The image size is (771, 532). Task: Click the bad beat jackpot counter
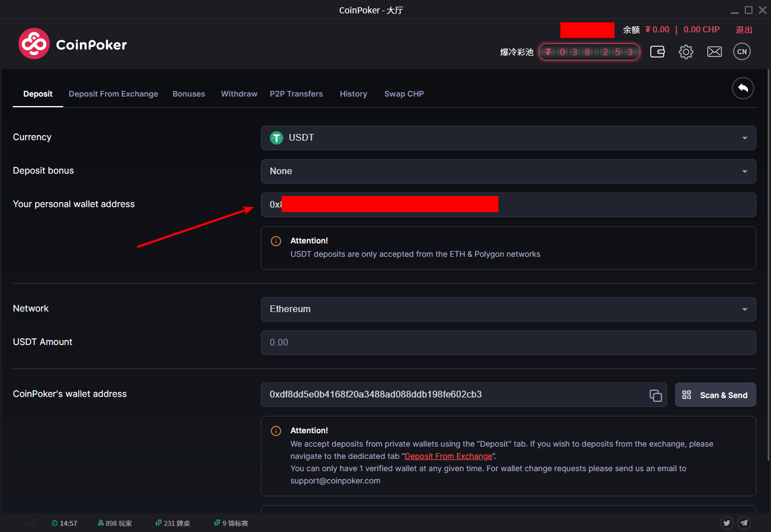point(589,52)
